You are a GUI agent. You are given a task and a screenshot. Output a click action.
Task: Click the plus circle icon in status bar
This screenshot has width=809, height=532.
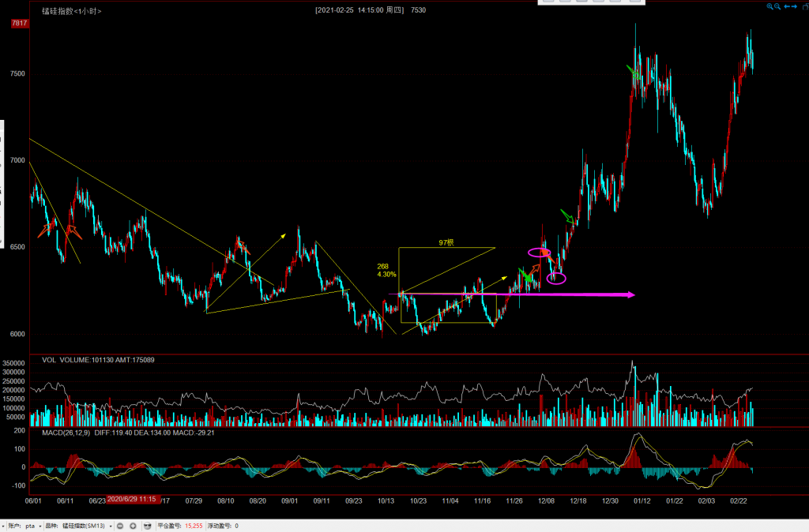coord(133,526)
